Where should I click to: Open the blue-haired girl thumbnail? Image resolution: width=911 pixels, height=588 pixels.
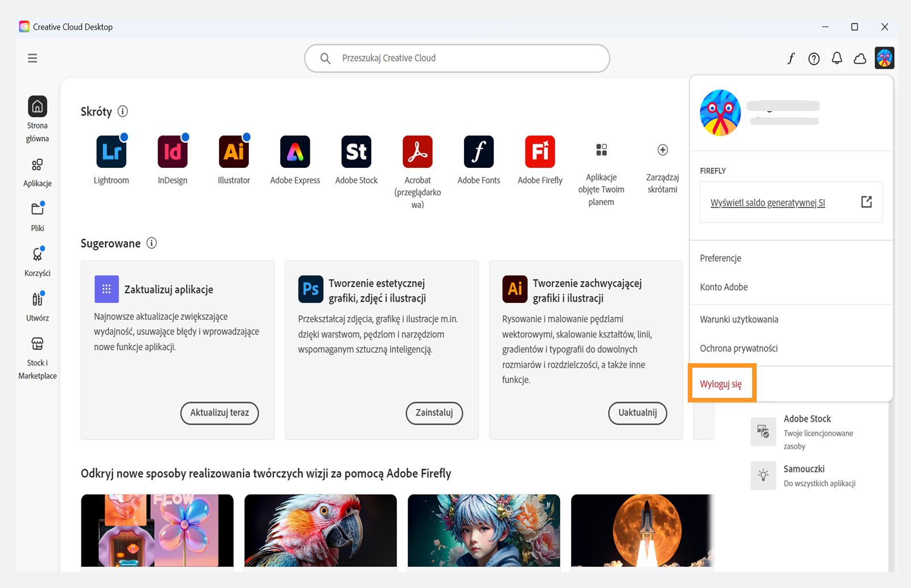484,531
